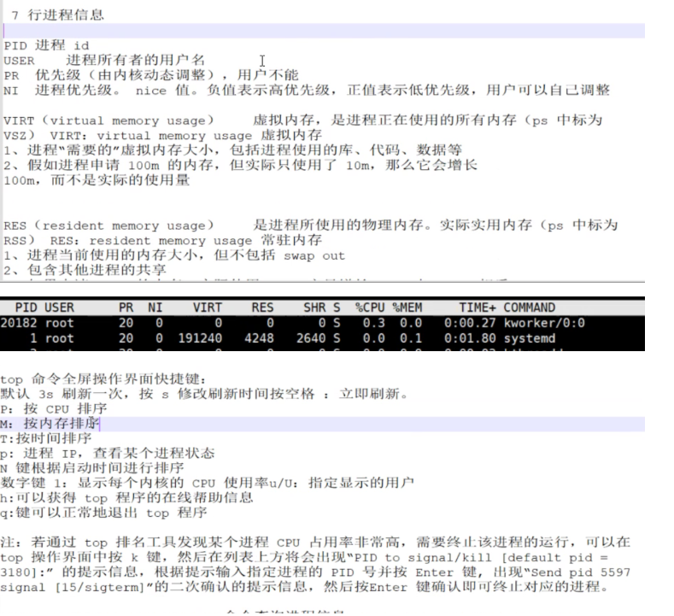The image size is (674, 616).
Task: Click the SHR value 2640
Action: click(x=311, y=338)
